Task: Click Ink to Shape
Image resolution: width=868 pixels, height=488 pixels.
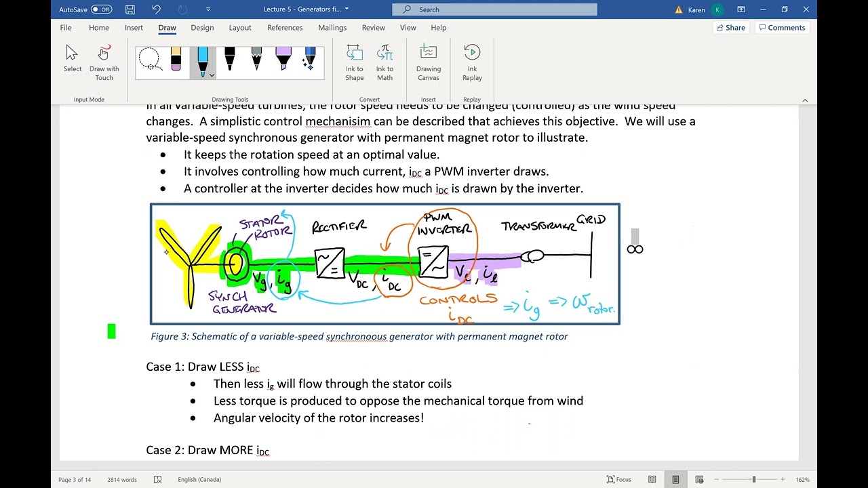Action: [x=355, y=63]
